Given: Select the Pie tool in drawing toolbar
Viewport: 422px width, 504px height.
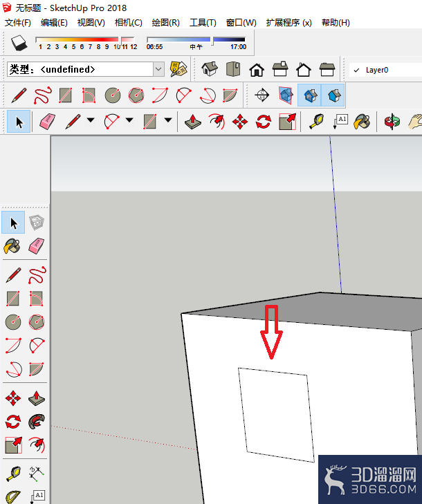Looking at the screenshot, I should pyautogui.click(x=230, y=95).
